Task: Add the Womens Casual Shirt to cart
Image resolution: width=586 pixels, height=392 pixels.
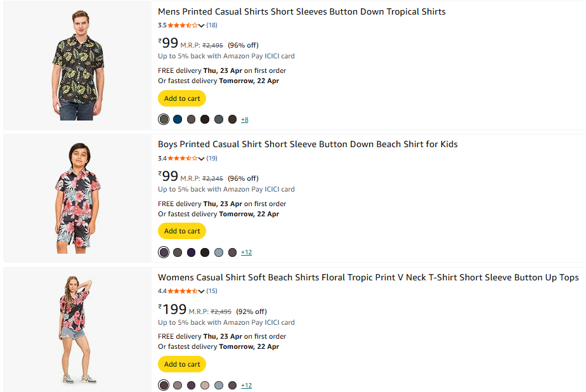Action: (x=182, y=364)
